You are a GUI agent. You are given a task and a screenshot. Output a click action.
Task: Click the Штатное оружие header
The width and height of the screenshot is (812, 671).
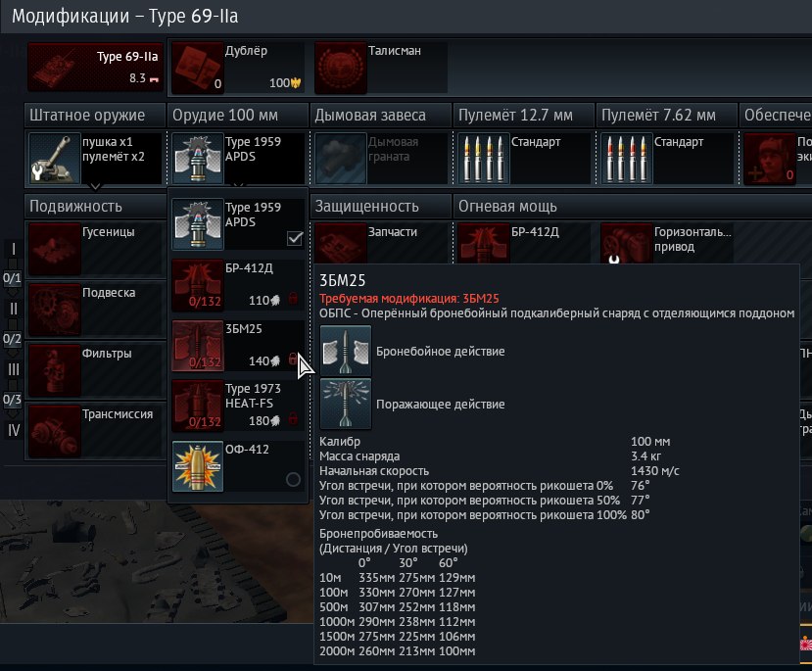[x=95, y=115]
